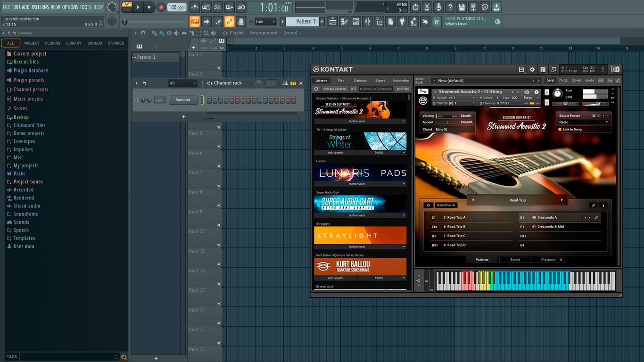This screenshot has height=362, width=644.
Task: Open the plugin picker plug icon
Action: tap(402, 21)
